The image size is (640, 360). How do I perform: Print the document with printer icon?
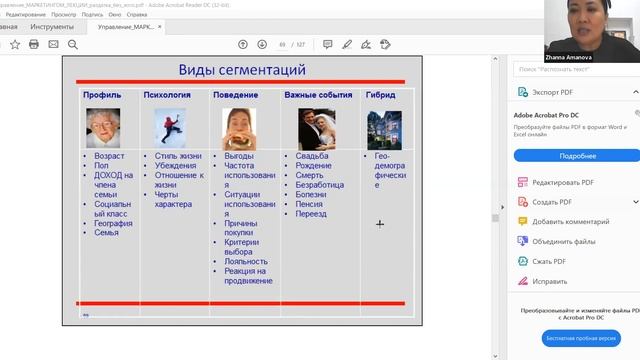click(x=34, y=44)
